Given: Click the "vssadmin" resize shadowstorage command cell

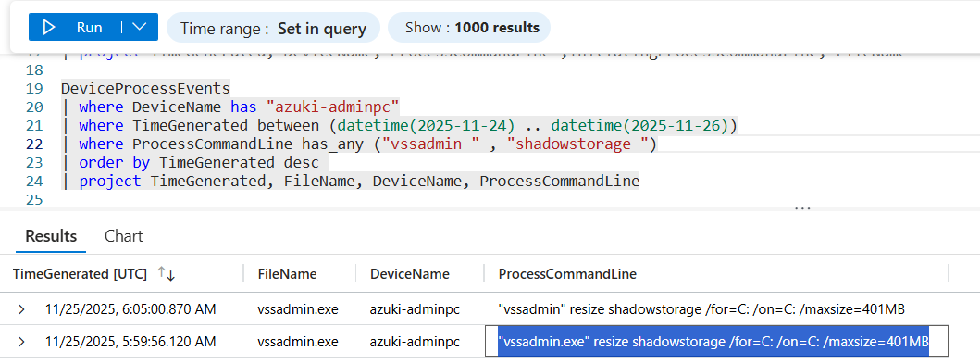Looking at the screenshot, I should (701, 309).
